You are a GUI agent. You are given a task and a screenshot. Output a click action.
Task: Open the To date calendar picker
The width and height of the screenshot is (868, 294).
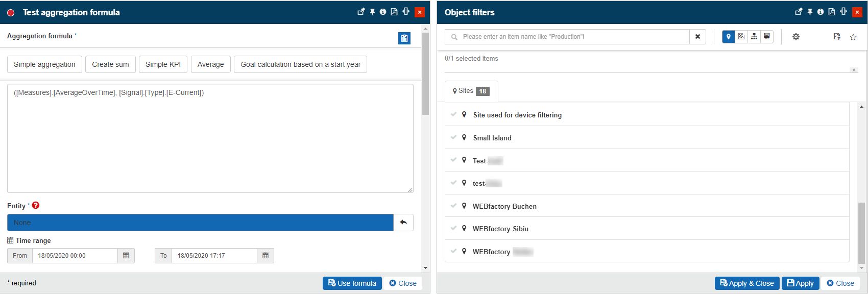[x=266, y=256]
